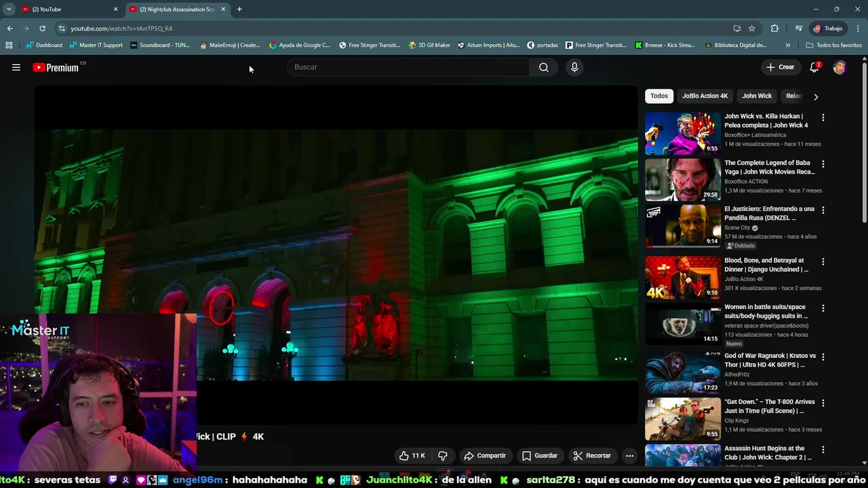Click the Recortar button

[592, 455]
